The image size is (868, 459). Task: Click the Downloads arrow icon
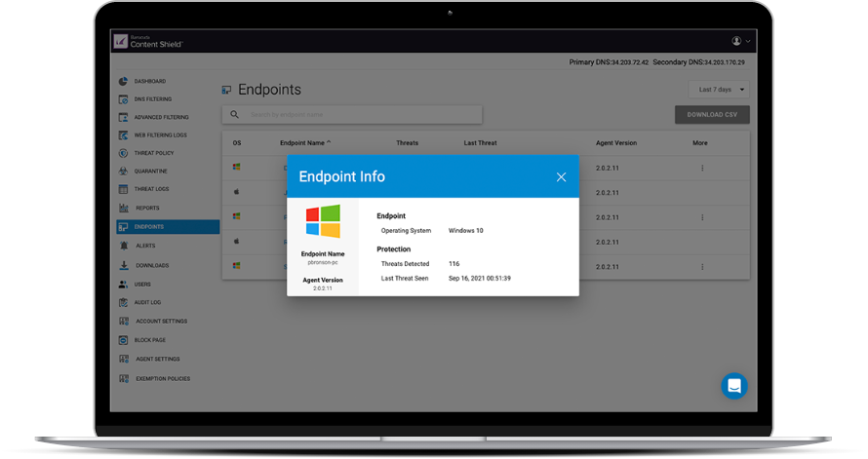[x=124, y=265]
